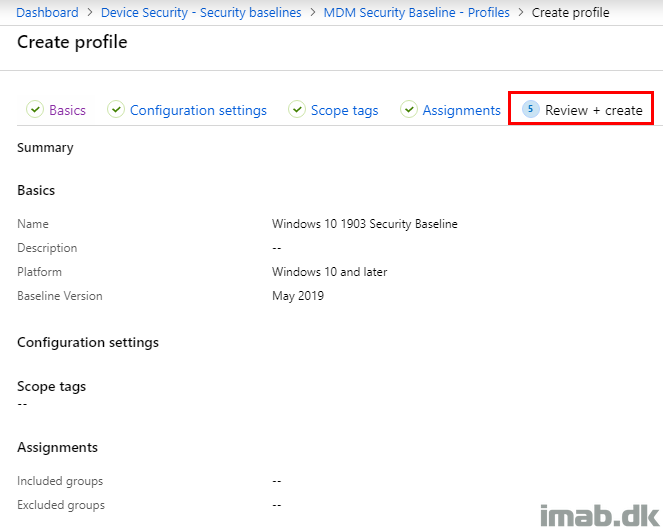Open Device Security - Security baselines breadcrumb

(x=201, y=12)
